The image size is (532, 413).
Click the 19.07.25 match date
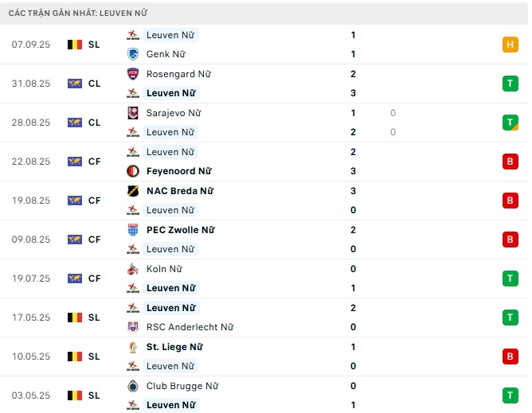point(31,279)
